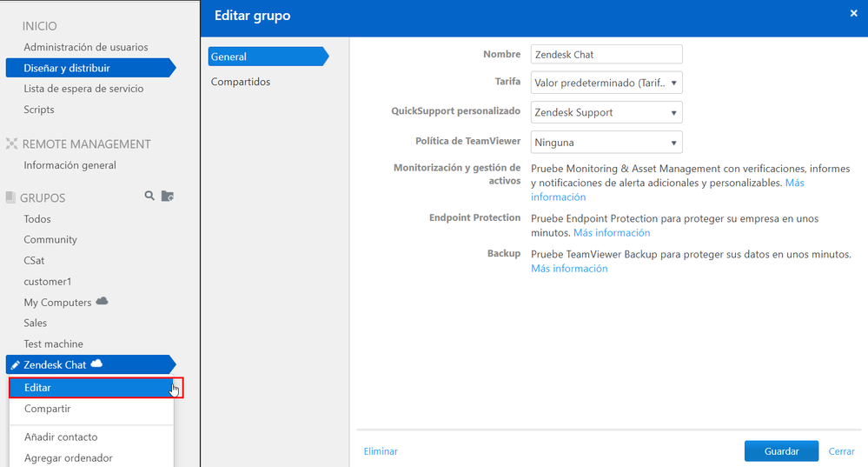Screen dimensions: 868x467
Task: Select the My Computers group
Action: point(57,303)
